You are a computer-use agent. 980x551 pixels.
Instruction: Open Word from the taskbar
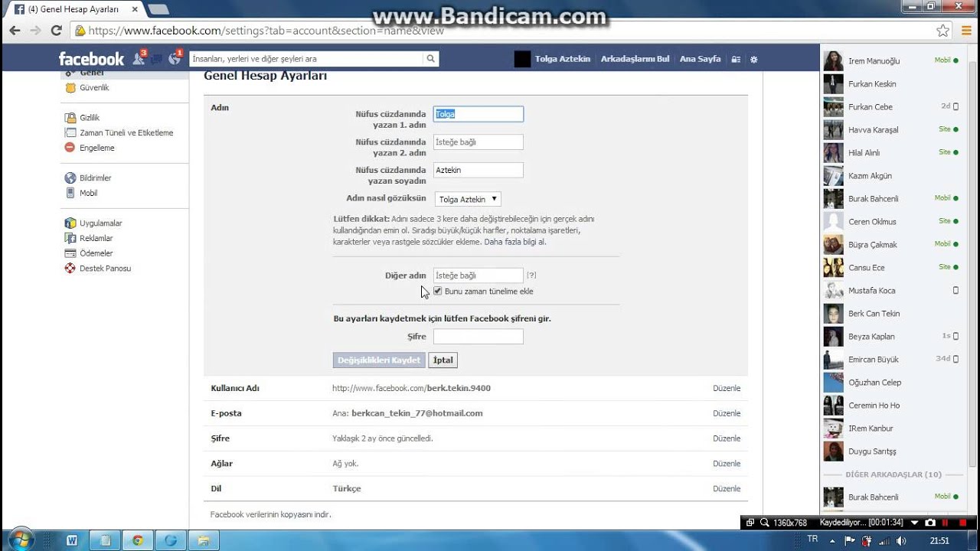coord(71,540)
